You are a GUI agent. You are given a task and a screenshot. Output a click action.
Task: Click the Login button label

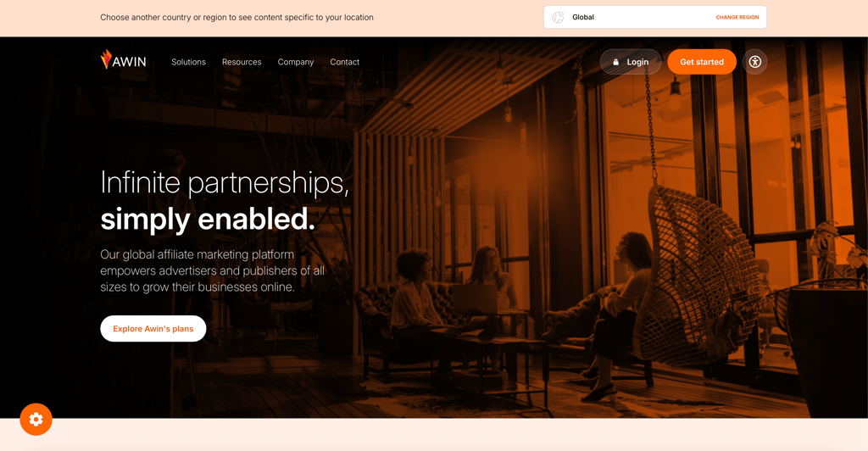637,62
